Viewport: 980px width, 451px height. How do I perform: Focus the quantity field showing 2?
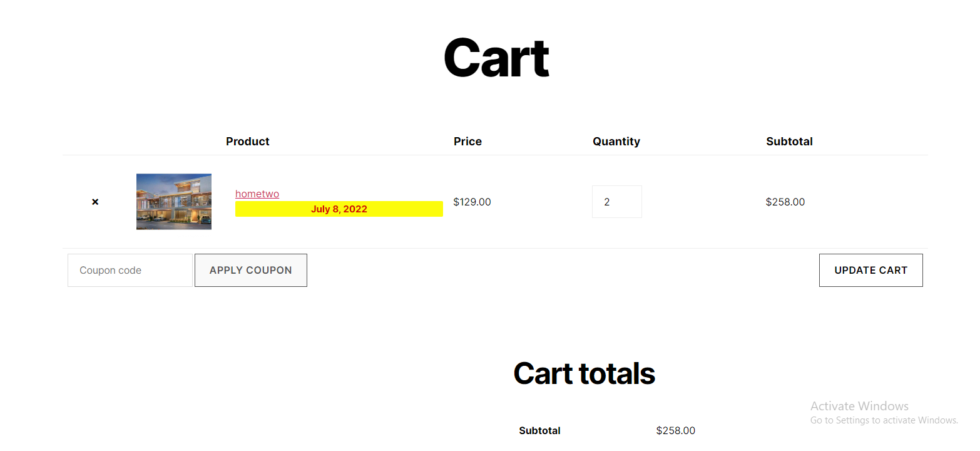(x=617, y=202)
